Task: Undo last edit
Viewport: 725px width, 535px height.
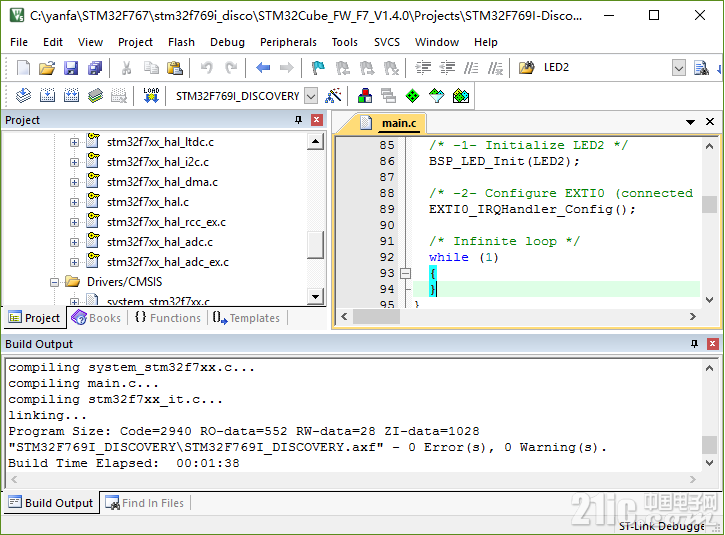Action: [x=207, y=68]
